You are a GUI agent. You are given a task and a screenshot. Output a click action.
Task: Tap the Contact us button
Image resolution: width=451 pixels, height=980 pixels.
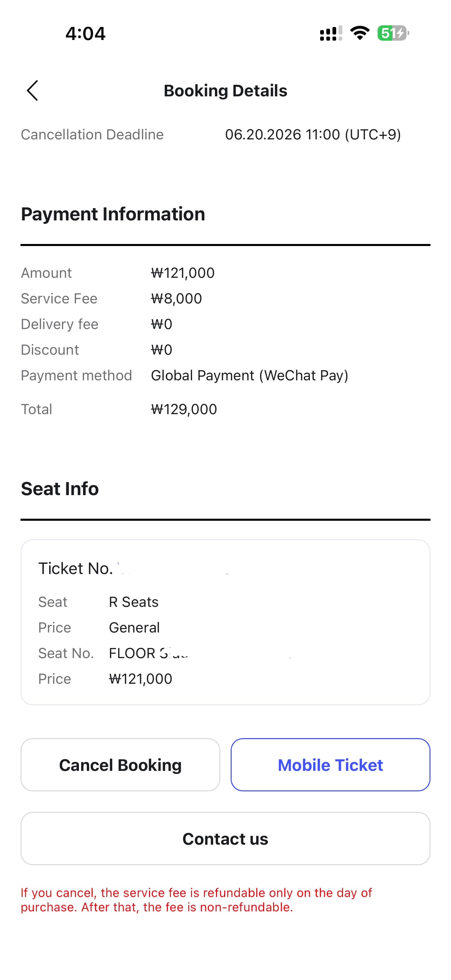pos(225,839)
